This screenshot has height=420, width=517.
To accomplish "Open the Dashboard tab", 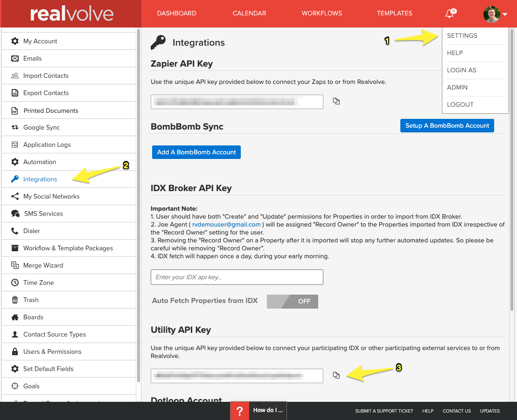I will pyautogui.click(x=176, y=13).
